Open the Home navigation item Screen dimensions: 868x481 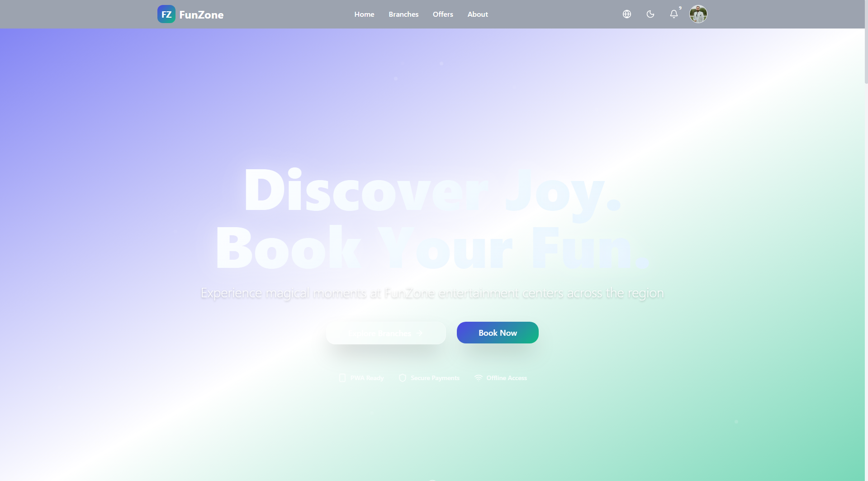(364, 14)
